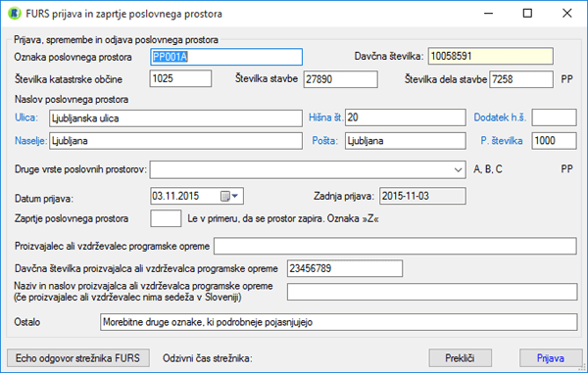Expand the Druge vrste poslovnih prostorov dropdown
This screenshot has height=373, width=588.
coord(458,169)
